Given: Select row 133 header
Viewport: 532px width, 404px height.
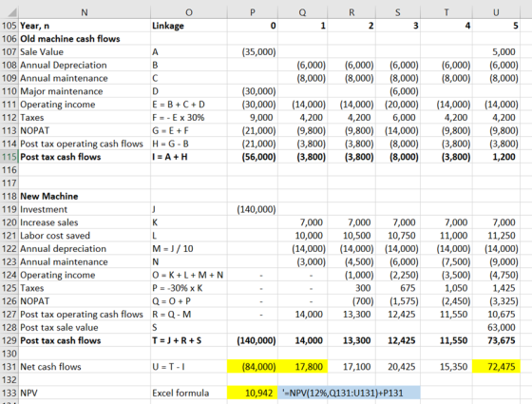Looking at the screenshot, I should coord(9,393).
